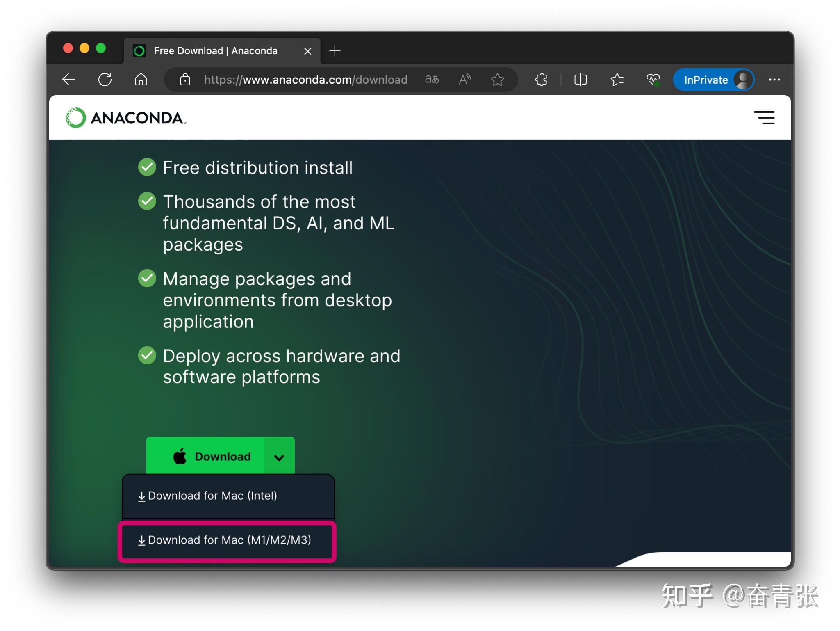Image resolution: width=840 pixels, height=631 pixels.
Task: Click the translate page icon
Action: point(432,80)
